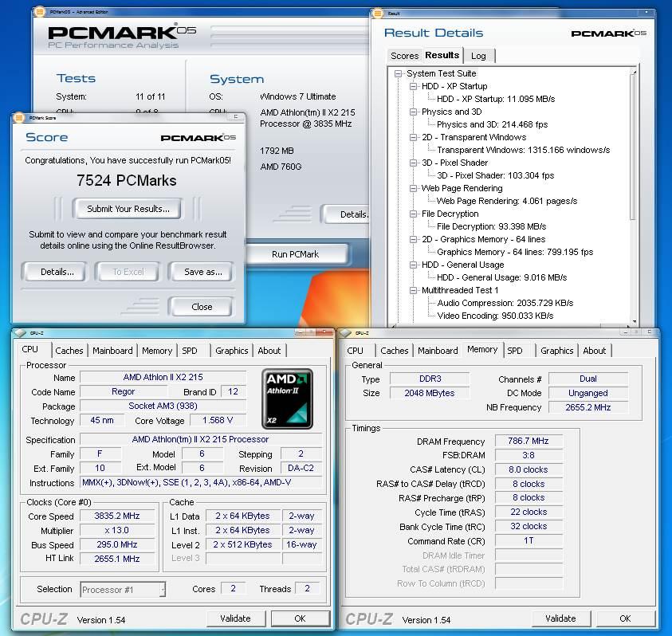Open the Log tab in Result Details
This screenshot has width=672, height=636.
click(x=478, y=56)
